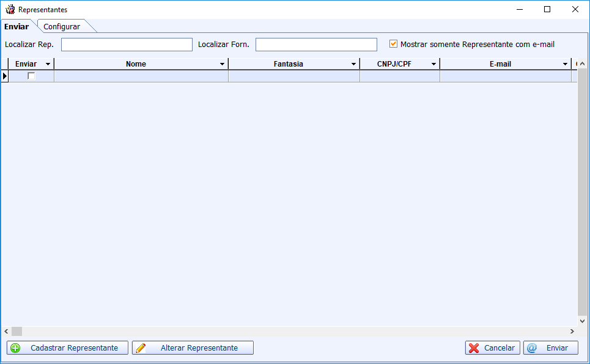
Task: Expand the E-mail column filter dropdown
Action: coord(565,64)
